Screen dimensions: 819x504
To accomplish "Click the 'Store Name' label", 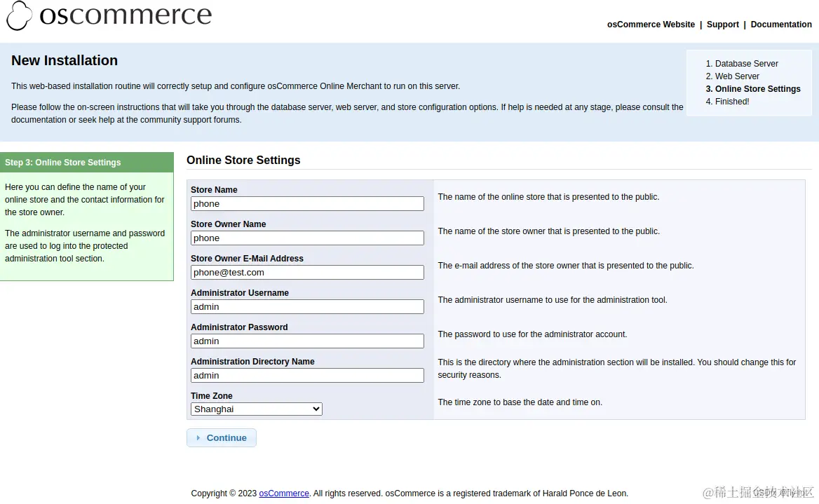I will (214, 189).
